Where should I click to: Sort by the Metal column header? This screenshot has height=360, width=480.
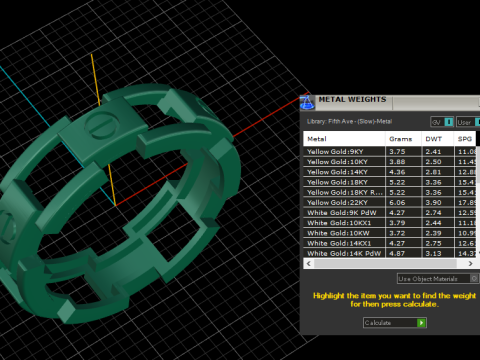[344, 139]
